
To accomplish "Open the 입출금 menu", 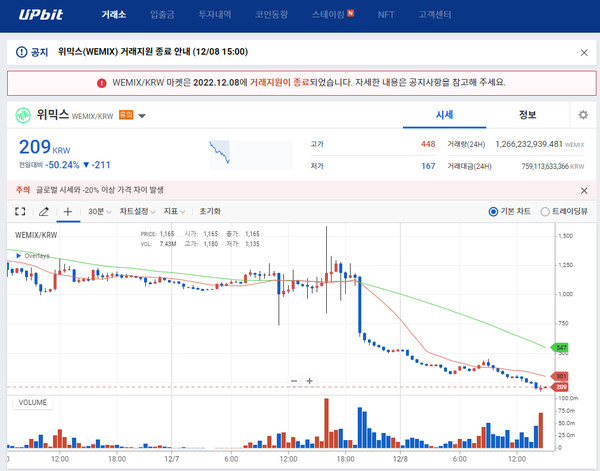I will (x=162, y=15).
